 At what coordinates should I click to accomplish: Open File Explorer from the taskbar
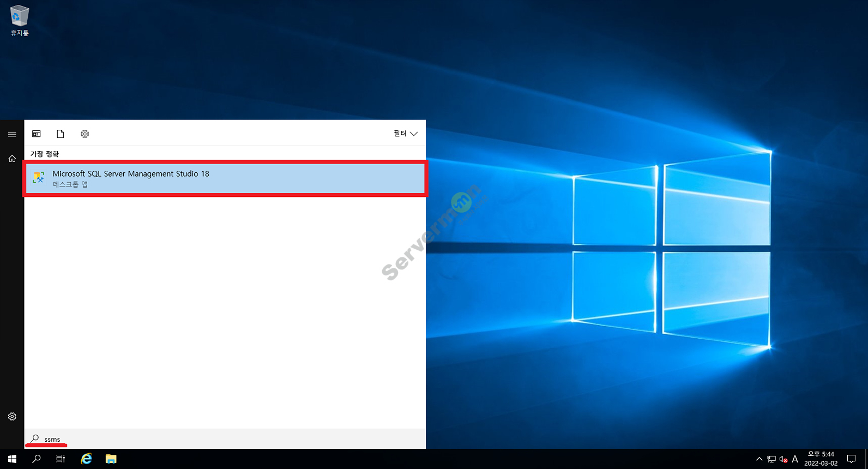pyautogui.click(x=111, y=459)
